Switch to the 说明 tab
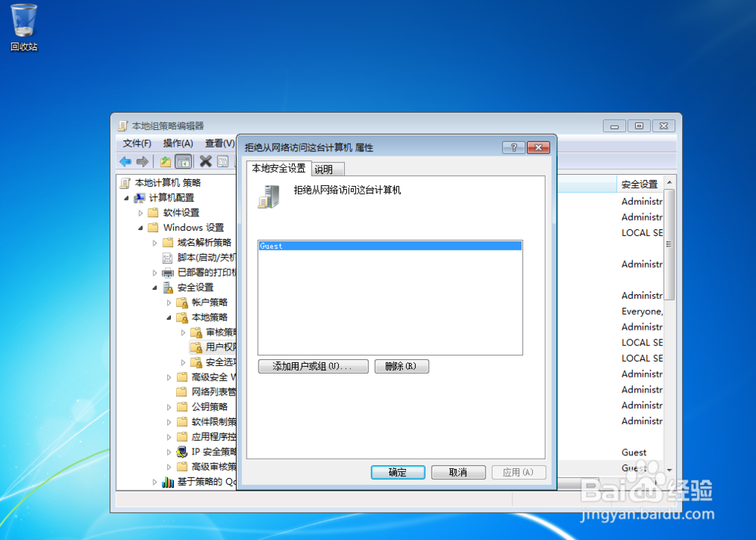This screenshot has height=540, width=756. [327, 169]
